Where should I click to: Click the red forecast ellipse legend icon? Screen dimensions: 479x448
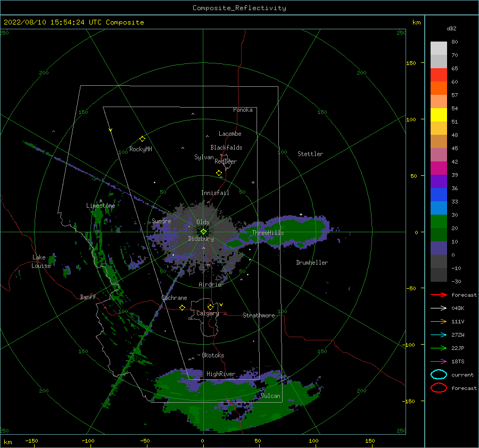[439, 388]
